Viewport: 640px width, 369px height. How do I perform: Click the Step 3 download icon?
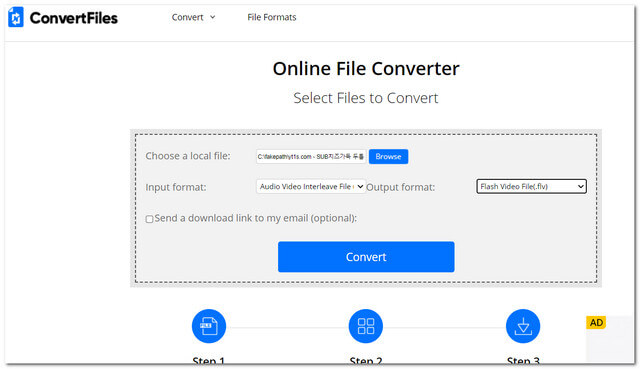click(x=523, y=326)
